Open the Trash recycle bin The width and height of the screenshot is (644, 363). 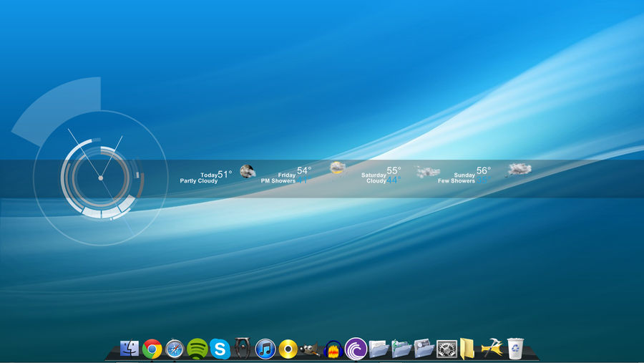(515, 349)
